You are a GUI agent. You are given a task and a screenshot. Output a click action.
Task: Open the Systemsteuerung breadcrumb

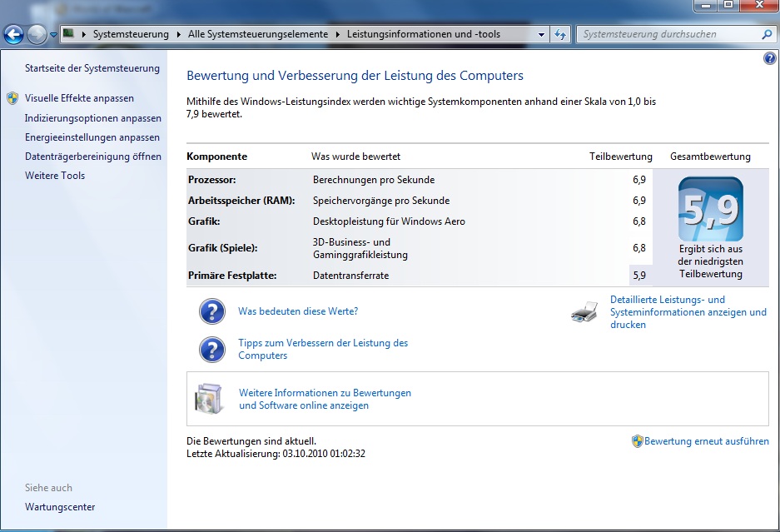coord(131,34)
